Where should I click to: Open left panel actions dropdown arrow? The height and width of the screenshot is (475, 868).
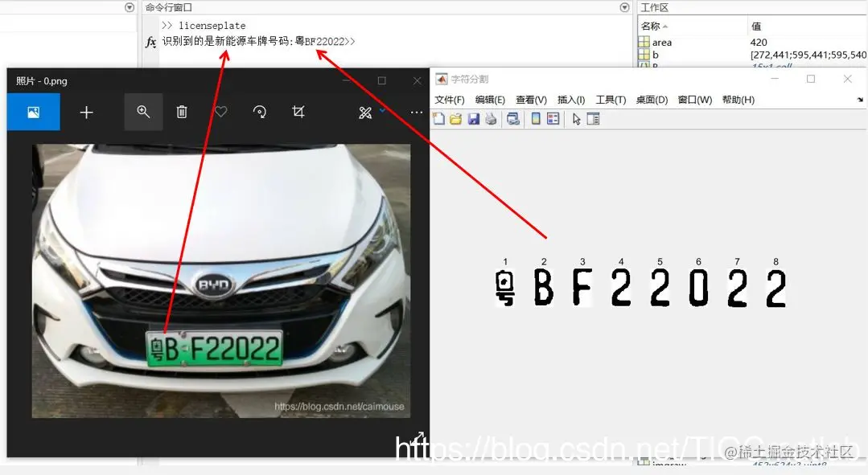(130, 7)
